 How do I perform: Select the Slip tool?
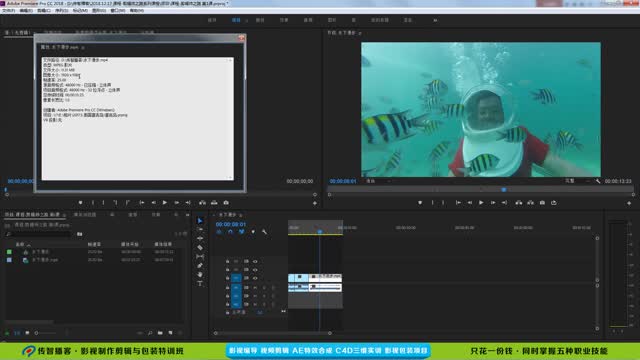(x=200, y=256)
